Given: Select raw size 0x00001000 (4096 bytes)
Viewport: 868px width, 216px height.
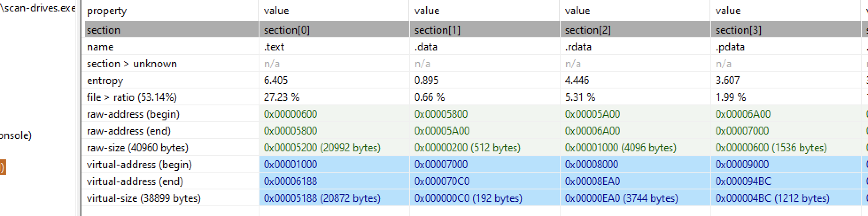Looking at the screenshot, I should [620, 148].
